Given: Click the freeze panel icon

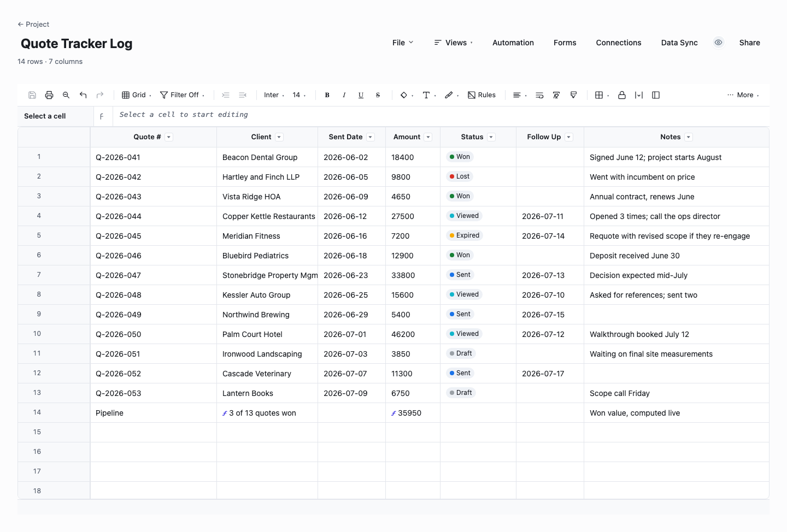Looking at the screenshot, I should pyautogui.click(x=656, y=95).
